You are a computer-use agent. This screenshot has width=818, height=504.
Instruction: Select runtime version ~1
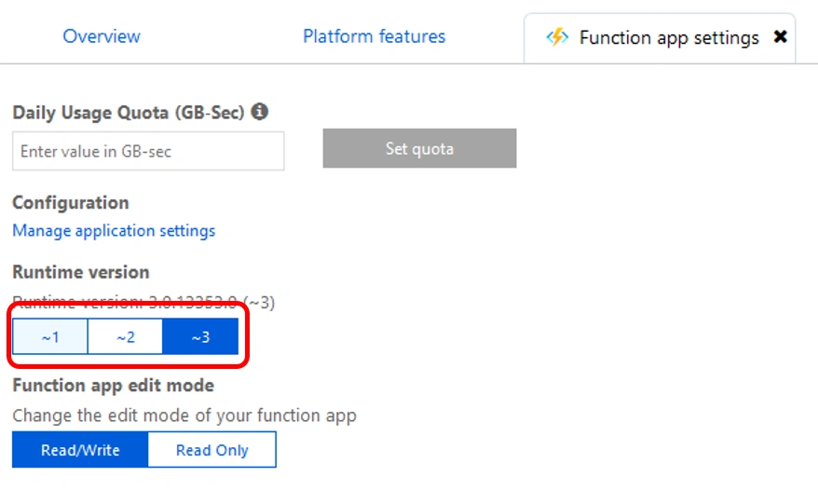[x=50, y=336]
